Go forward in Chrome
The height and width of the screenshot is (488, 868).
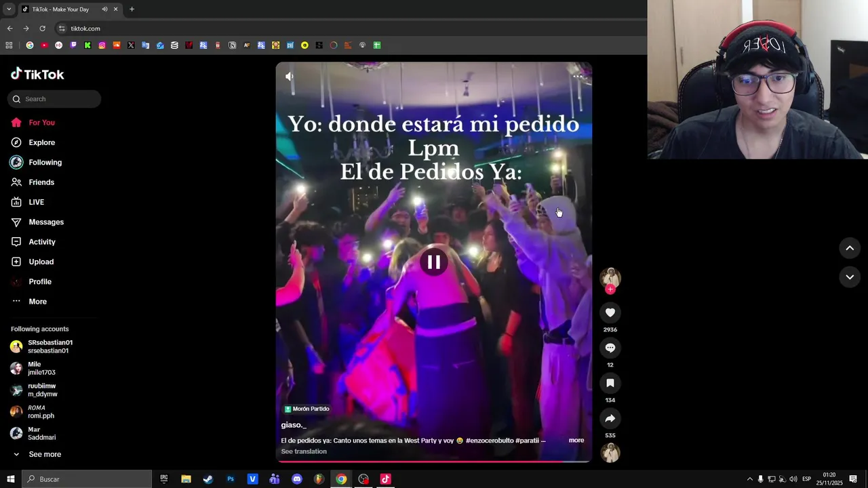26,28
